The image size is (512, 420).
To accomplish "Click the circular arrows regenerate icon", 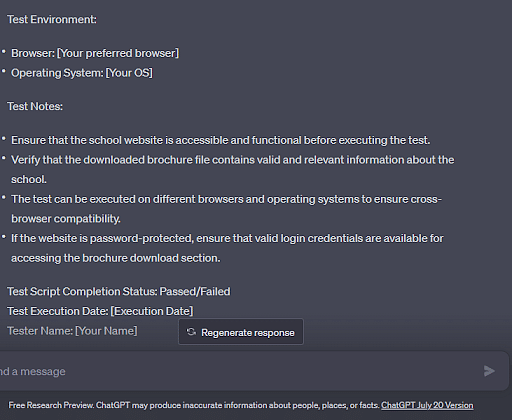I will tap(191, 332).
